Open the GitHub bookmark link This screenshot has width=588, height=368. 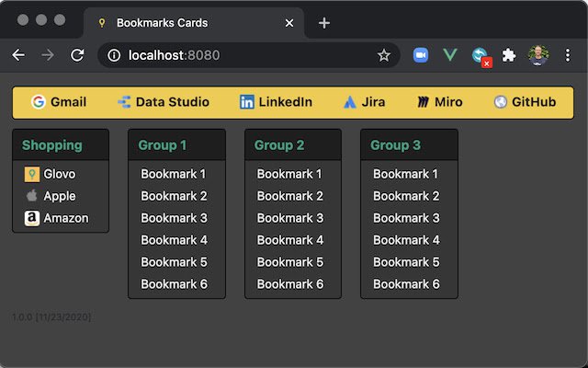525,102
